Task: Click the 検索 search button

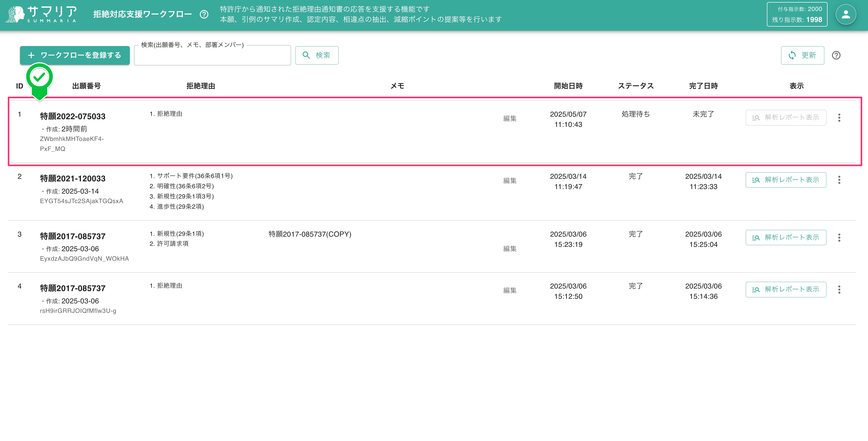Action: (x=317, y=55)
